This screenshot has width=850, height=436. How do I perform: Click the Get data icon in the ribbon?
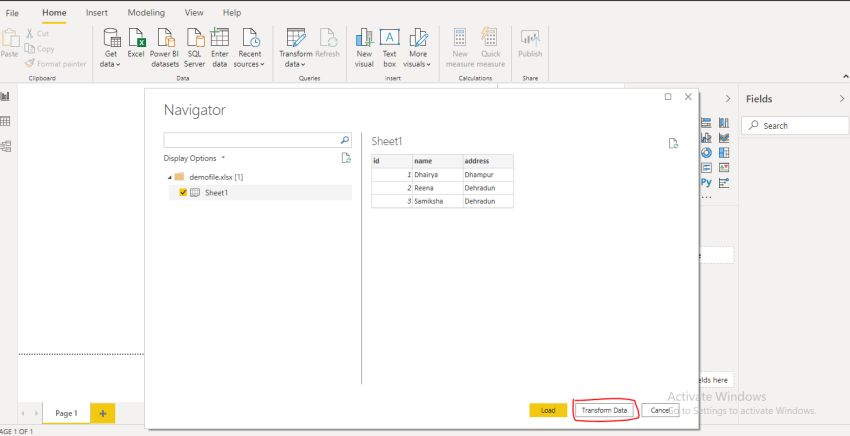[x=111, y=38]
